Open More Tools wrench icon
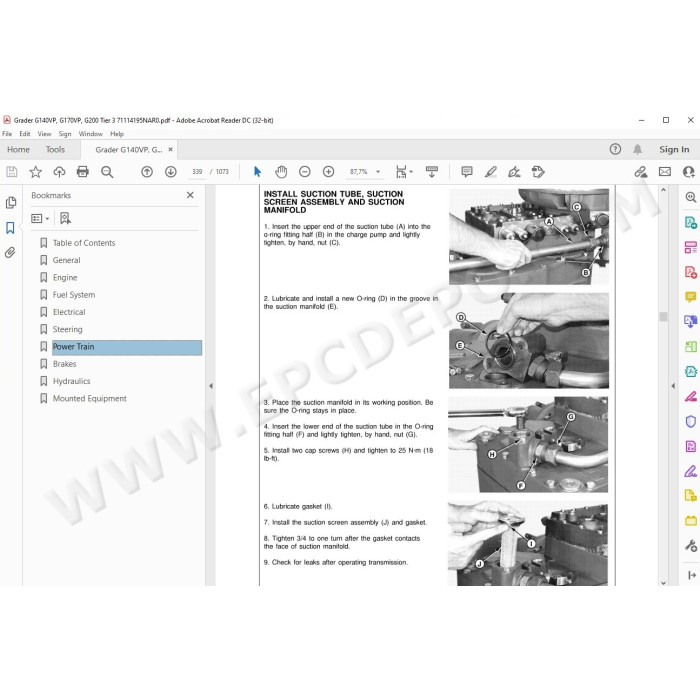This screenshot has width=700, height=700. click(x=691, y=546)
